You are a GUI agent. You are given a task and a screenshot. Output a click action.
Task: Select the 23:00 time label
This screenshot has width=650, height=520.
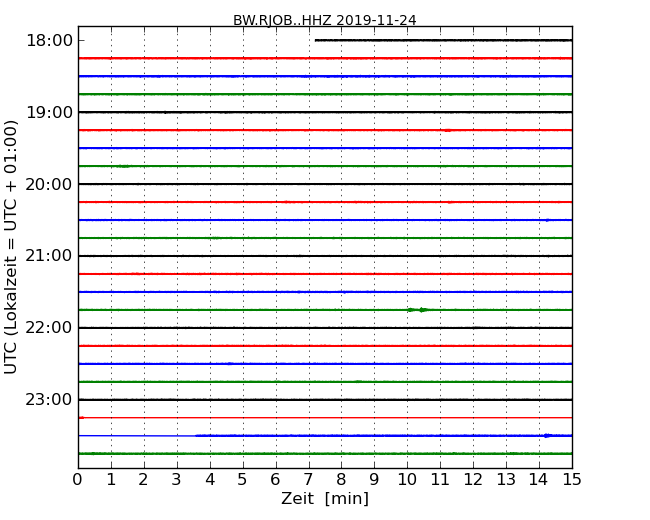click(x=49, y=399)
